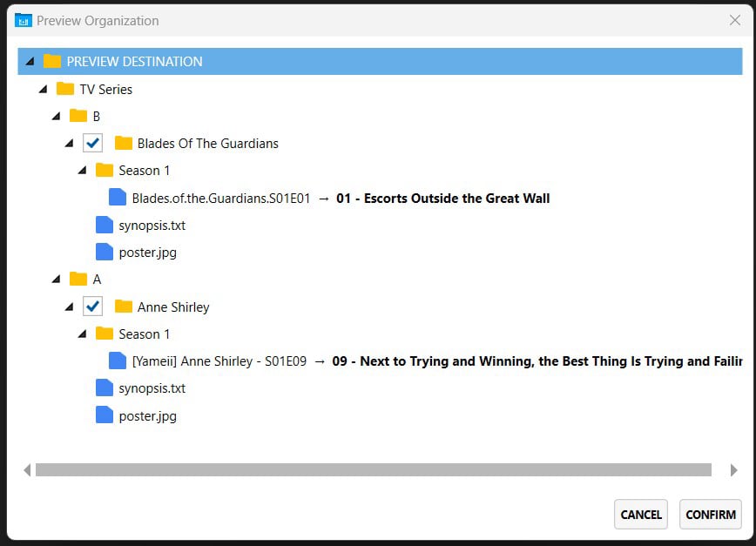Collapse the B folder node
This screenshot has height=546, width=756.
coord(55,116)
